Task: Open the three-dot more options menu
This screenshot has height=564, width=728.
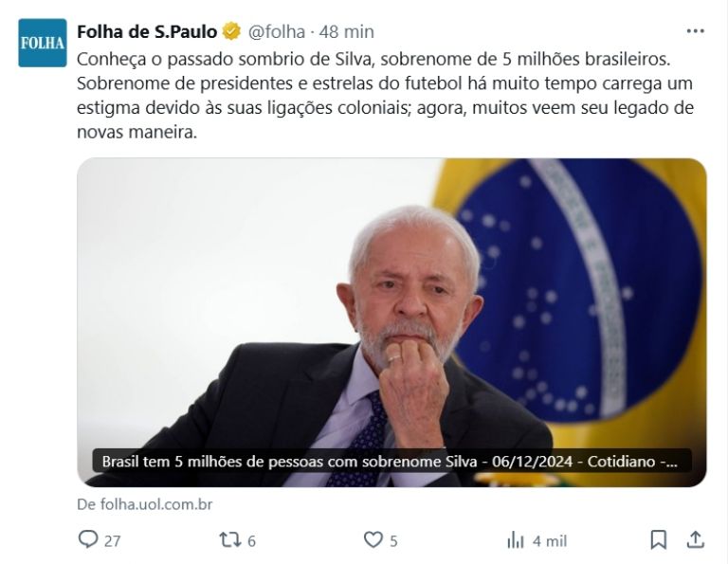Action: pos(695,31)
